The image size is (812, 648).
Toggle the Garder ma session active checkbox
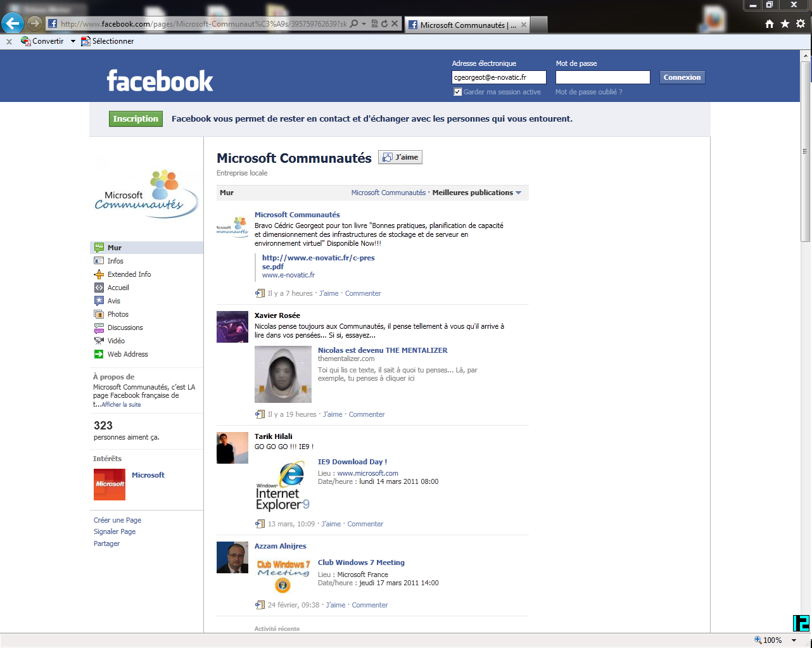point(457,92)
